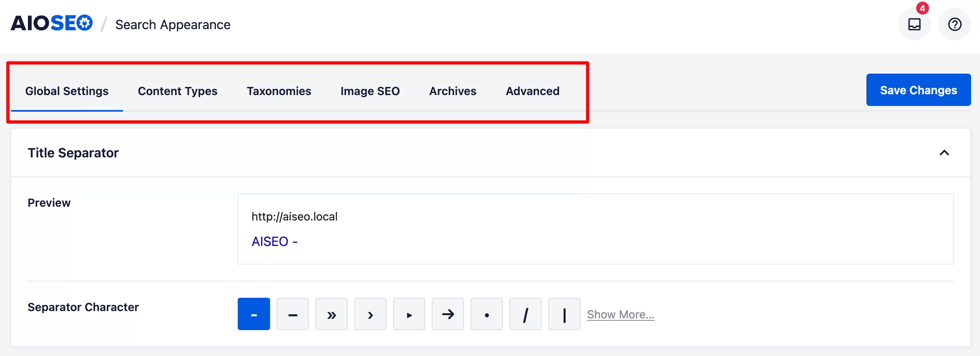Open the Advanced tab
This screenshot has height=356, width=980.
click(x=533, y=91)
